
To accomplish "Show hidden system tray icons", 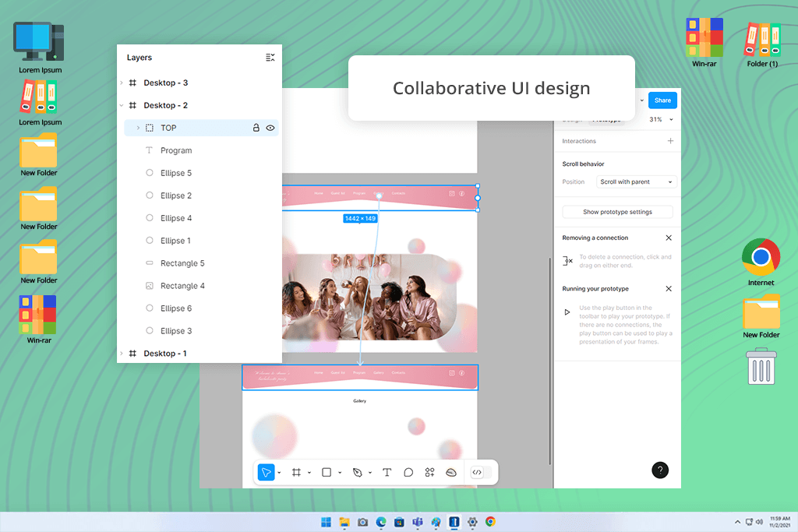I will 737,522.
